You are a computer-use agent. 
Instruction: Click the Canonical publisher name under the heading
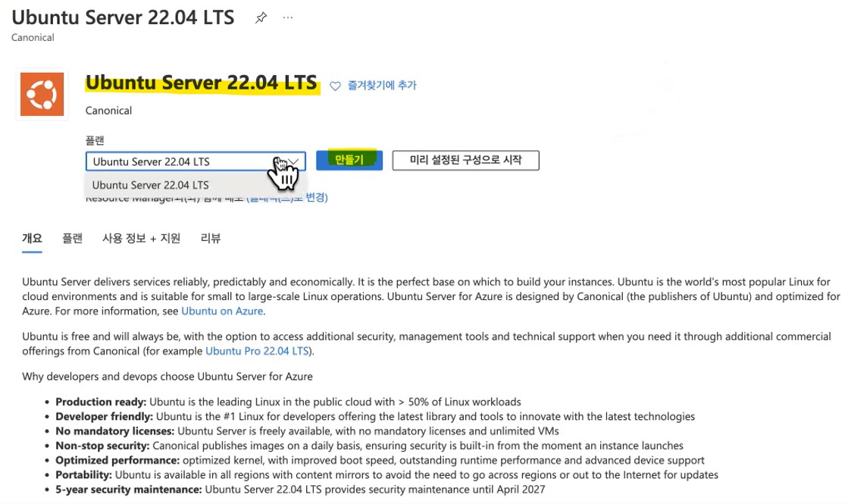(108, 111)
